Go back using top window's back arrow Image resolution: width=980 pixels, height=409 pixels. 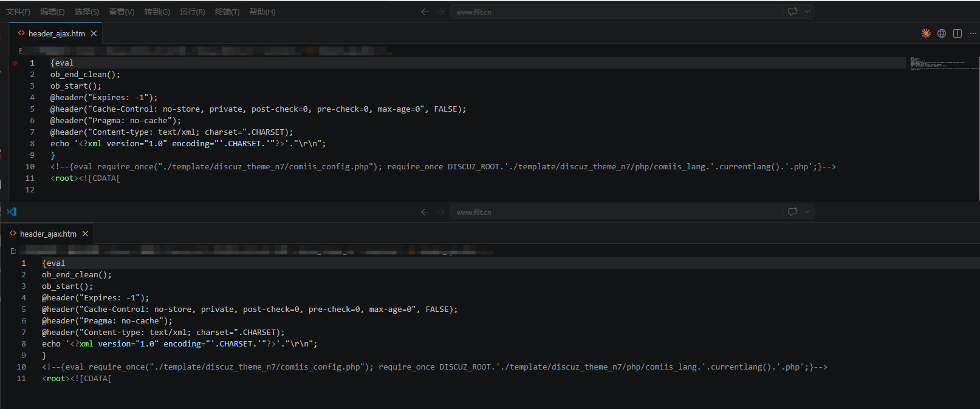click(x=425, y=12)
